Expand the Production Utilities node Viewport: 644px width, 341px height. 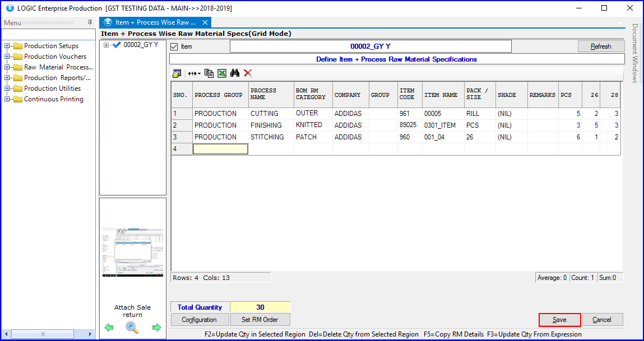click(7, 88)
